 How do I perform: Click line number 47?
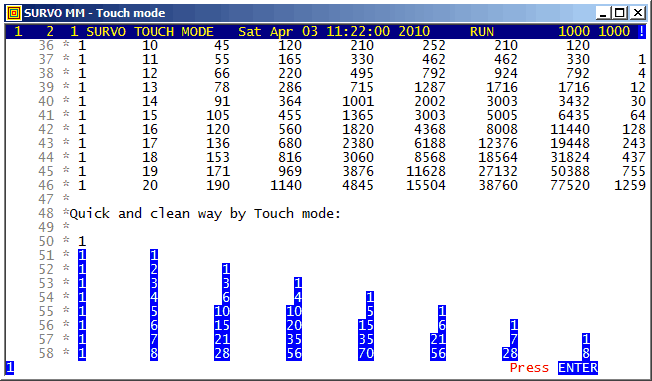pos(46,199)
